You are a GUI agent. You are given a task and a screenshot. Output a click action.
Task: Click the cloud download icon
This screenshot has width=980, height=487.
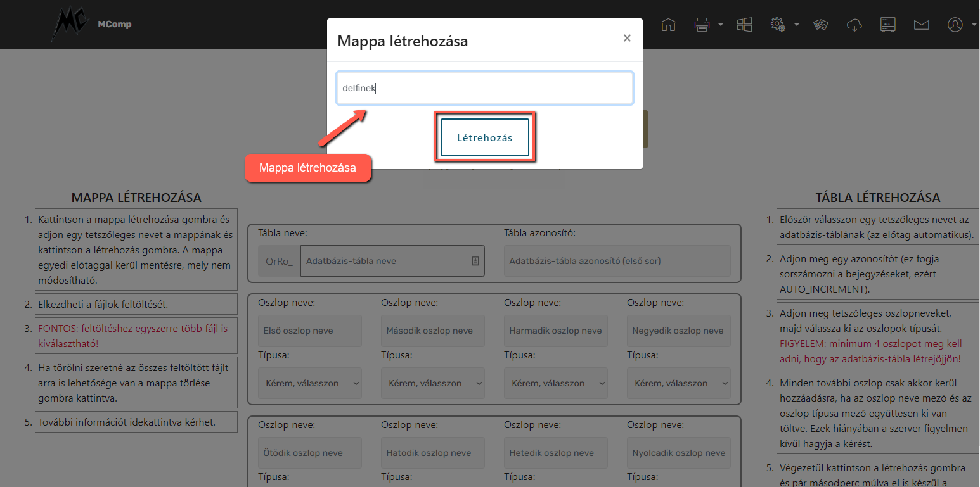click(x=854, y=25)
